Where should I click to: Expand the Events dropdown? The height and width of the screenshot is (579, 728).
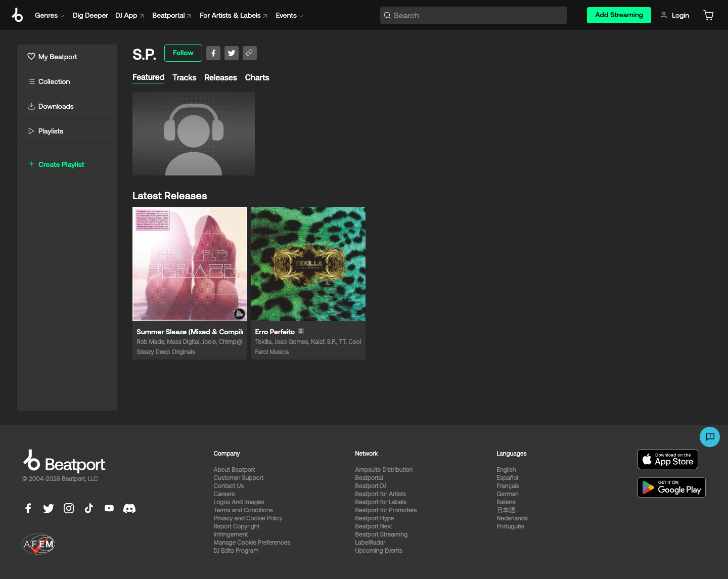pyautogui.click(x=289, y=15)
